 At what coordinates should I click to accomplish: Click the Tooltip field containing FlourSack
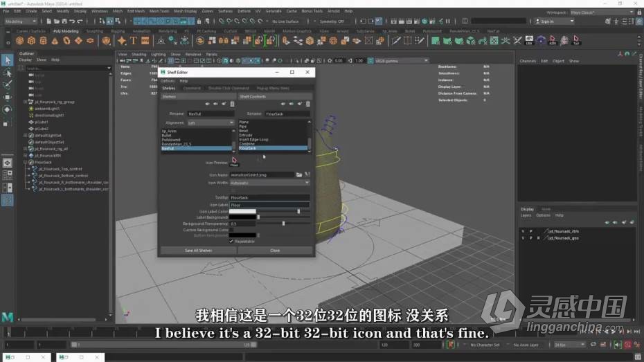pos(270,198)
